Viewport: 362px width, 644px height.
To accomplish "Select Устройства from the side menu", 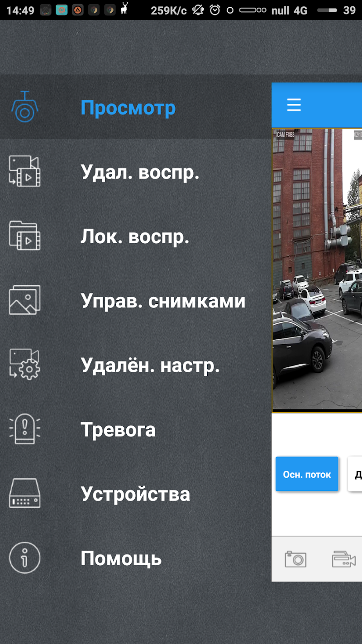I will pos(135,494).
